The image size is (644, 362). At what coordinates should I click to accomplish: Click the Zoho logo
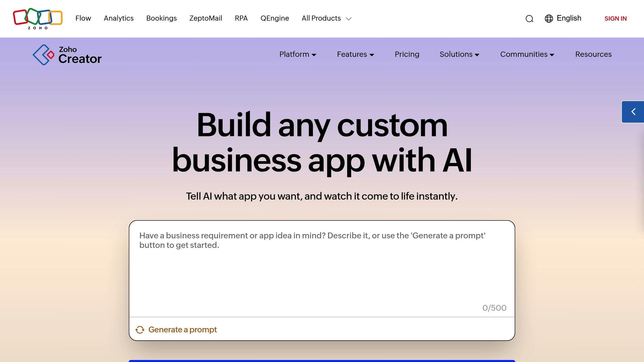click(37, 18)
